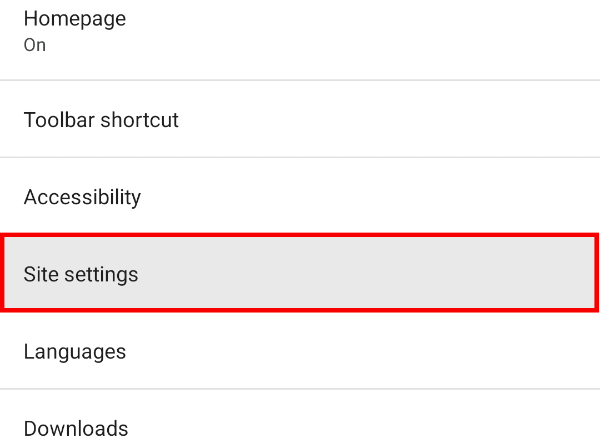The width and height of the screenshot is (600, 444).
Task: Open the Downloads settings entry
Action: pyautogui.click(x=300, y=428)
